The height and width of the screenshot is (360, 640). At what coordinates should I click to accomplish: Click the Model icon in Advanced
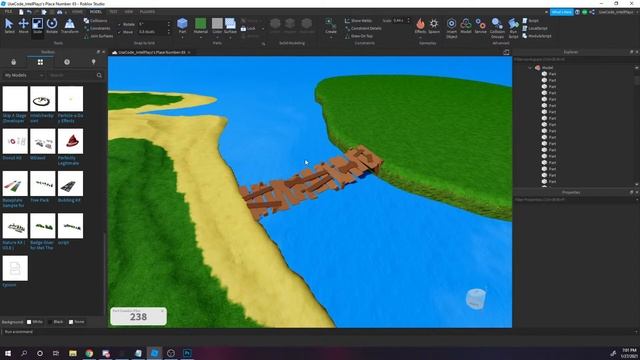(x=466, y=26)
